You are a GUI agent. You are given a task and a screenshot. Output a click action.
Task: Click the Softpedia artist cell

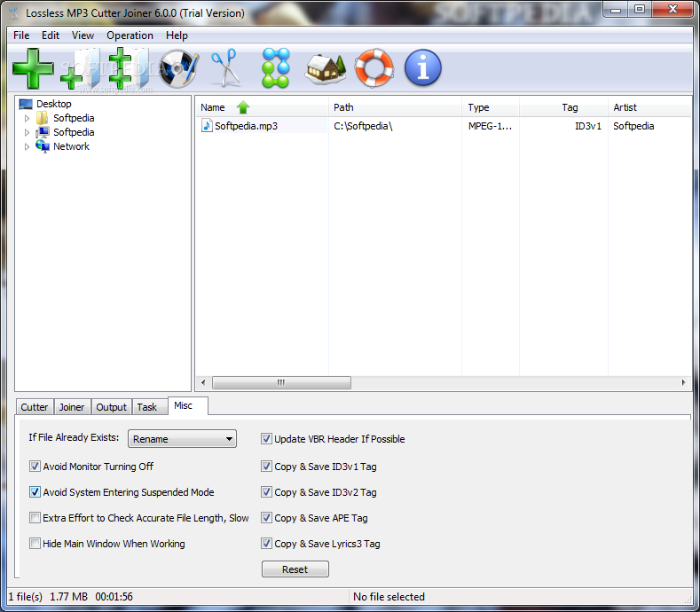pyautogui.click(x=633, y=126)
